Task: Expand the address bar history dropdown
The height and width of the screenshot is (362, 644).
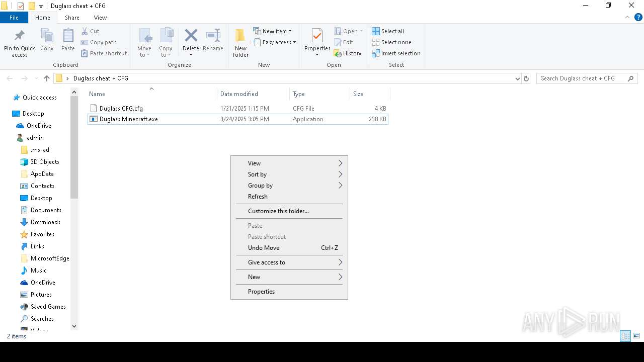Action: tap(517, 79)
